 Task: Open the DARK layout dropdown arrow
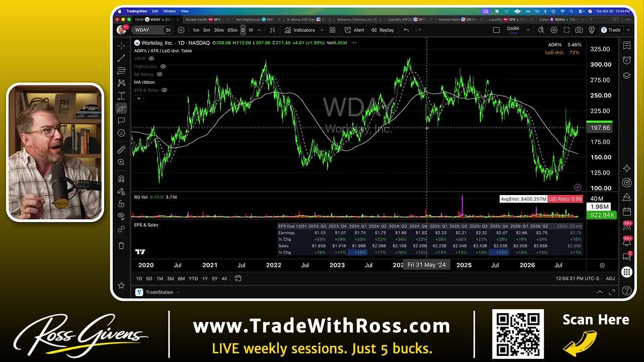[528, 30]
